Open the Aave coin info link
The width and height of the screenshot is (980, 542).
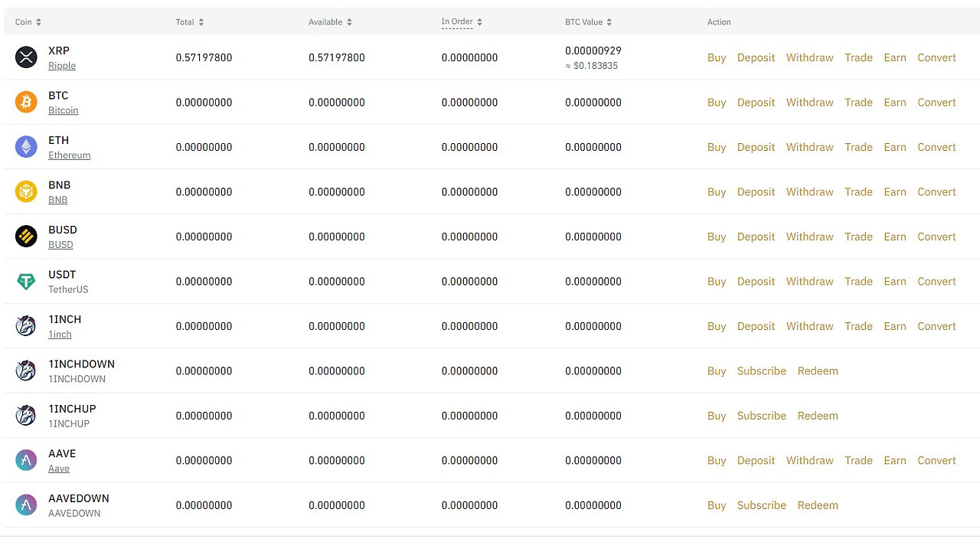(x=59, y=469)
